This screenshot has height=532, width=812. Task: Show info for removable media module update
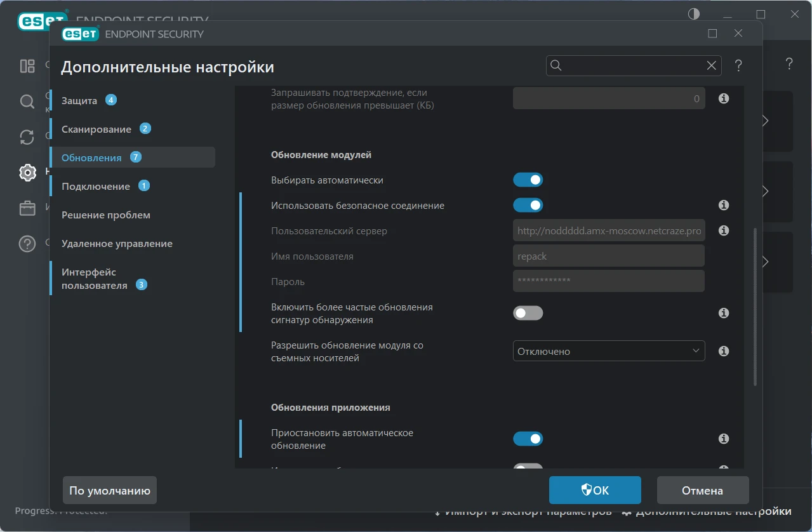tap(723, 351)
